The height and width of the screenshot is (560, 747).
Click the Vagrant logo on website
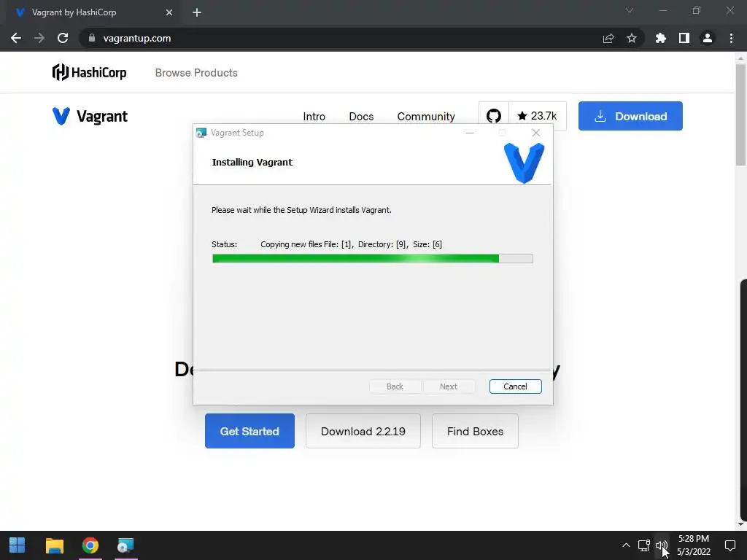click(x=90, y=116)
